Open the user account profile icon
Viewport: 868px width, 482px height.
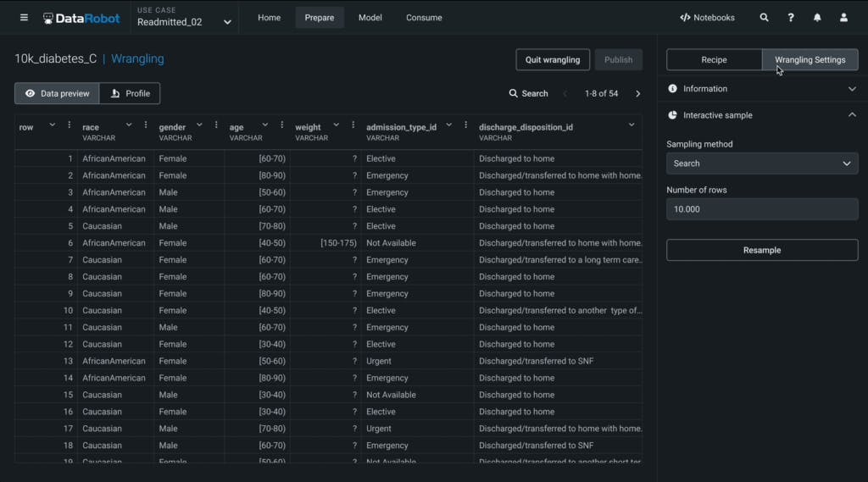click(843, 18)
